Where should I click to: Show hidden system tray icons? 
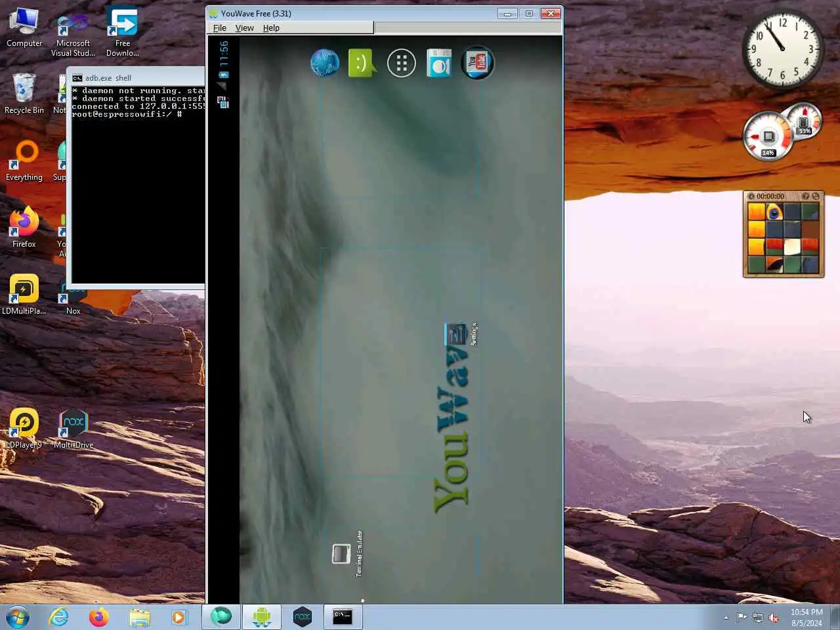[x=726, y=618]
